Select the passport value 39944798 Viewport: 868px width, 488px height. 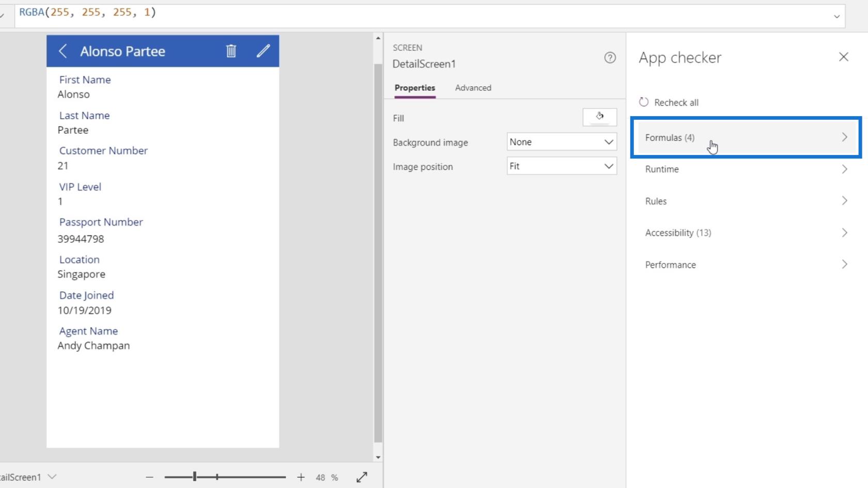click(x=81, y=239)
